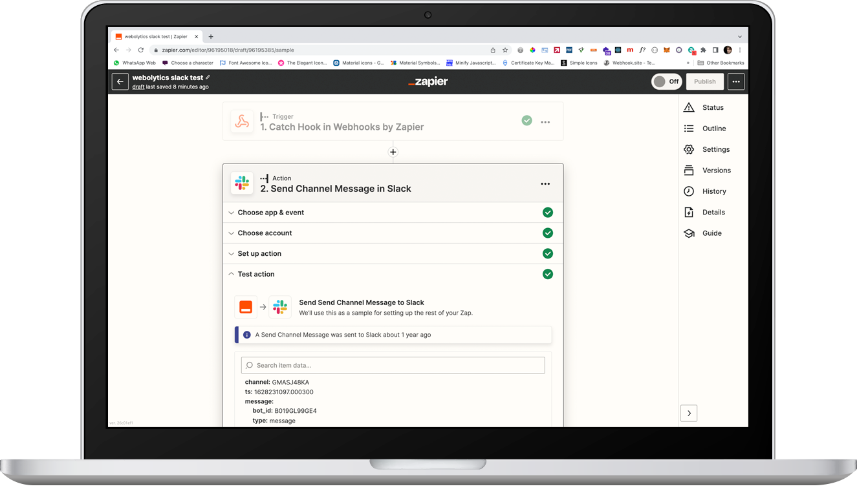Click the Publish button
Screen dimensions: 857x504
[704, 82]
